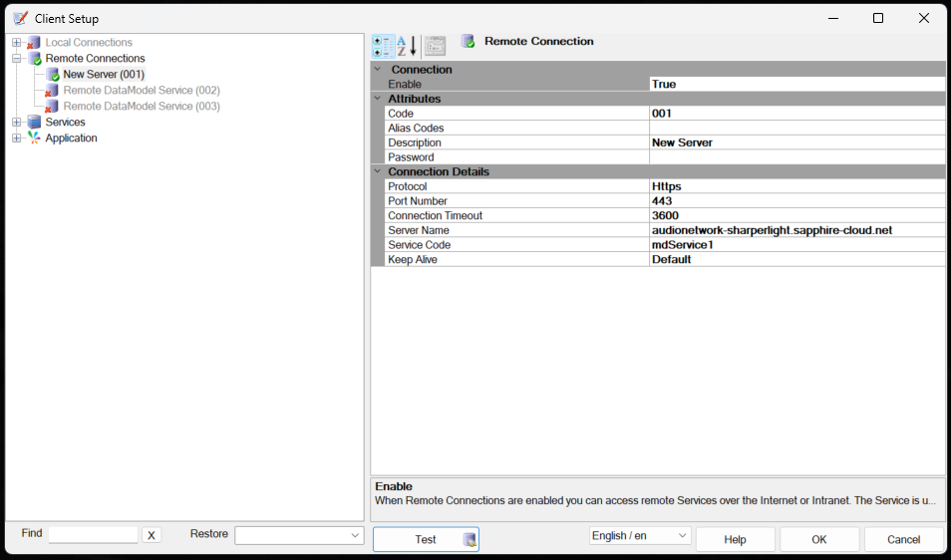This screenshot has width=951, height=560.
Task: Collapse the Connection Details category
Action: (x=378, y=171)
